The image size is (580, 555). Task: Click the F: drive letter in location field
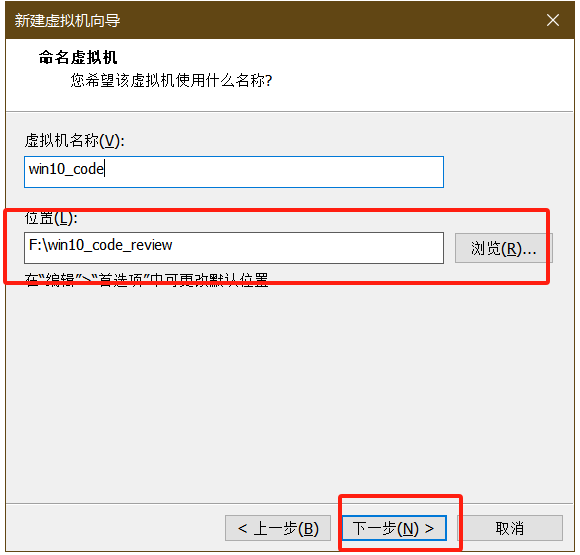coord(35,245)
